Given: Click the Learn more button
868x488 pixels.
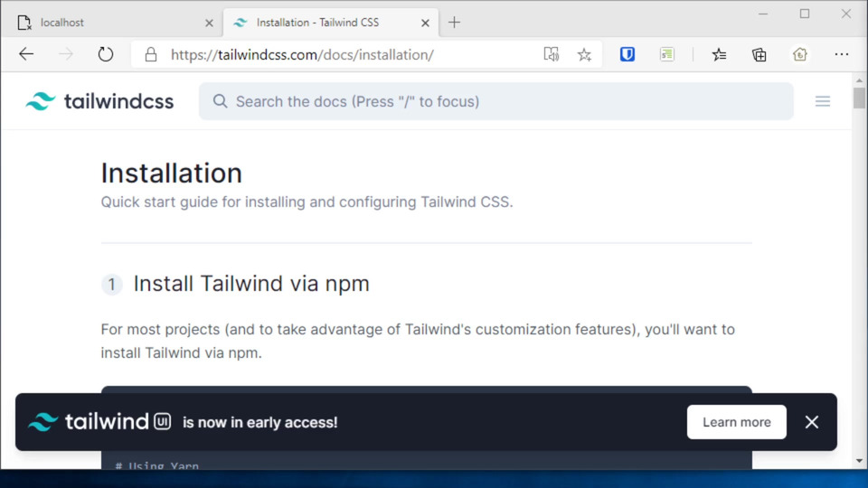Looking at the screenshot, I should pyautogui.click(x=736, y=422).
